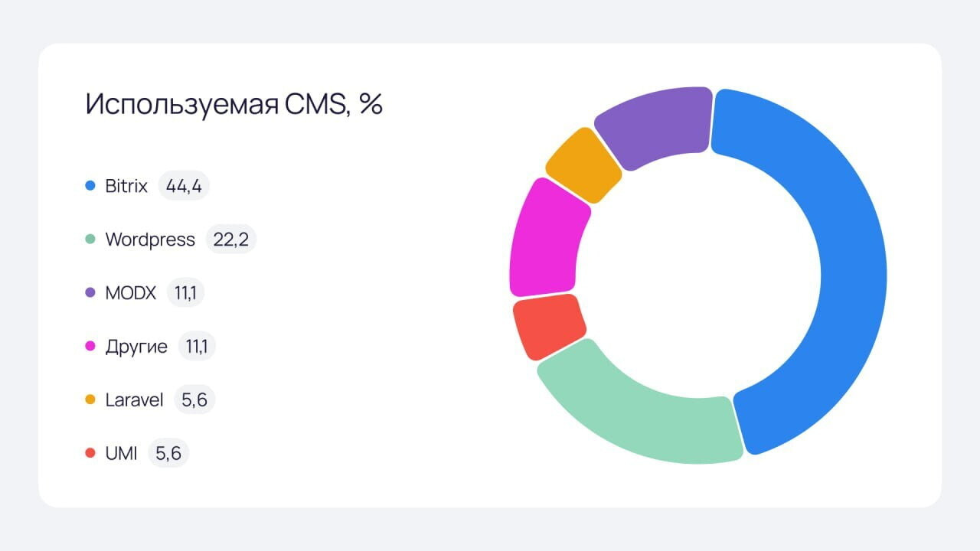Click the green Wordpress legend dot
The image size is (980, 551).
[x=90, y=240]
